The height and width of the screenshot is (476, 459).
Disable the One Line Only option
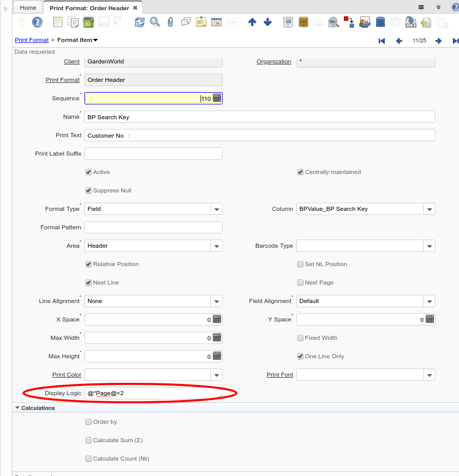[x=300, y=356]
